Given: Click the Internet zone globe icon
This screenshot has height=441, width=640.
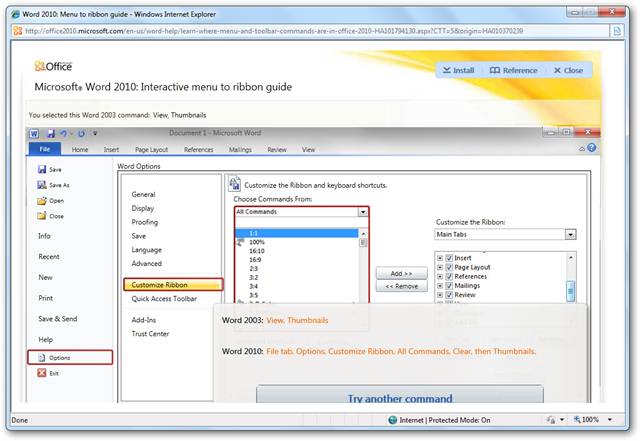Looking at the screenshot, I should pyautogui.click(x=393, y=420).
